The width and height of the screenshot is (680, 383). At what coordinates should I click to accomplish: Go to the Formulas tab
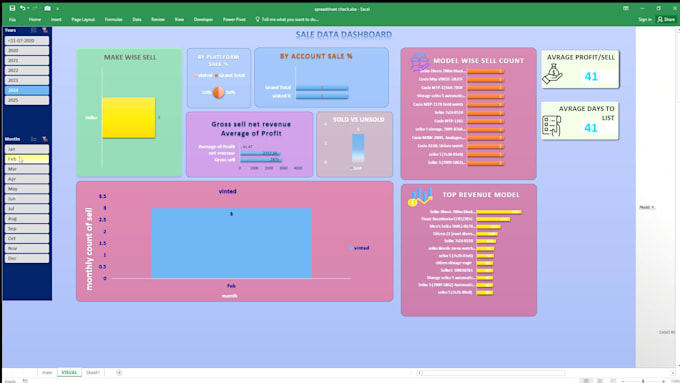point(113,20)
